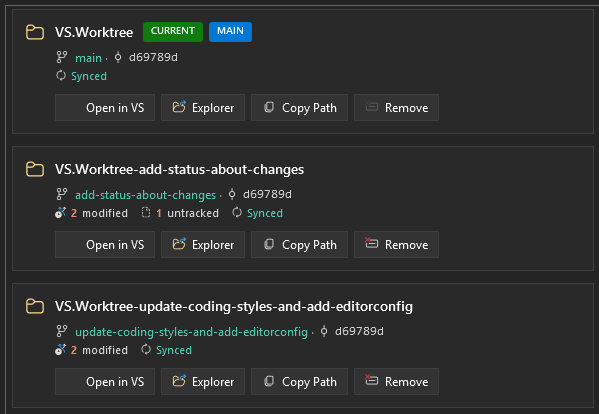
Task: Remove the update-coding-styles-and-add-editorconfig worktree
Action: (x=396, y=382)
